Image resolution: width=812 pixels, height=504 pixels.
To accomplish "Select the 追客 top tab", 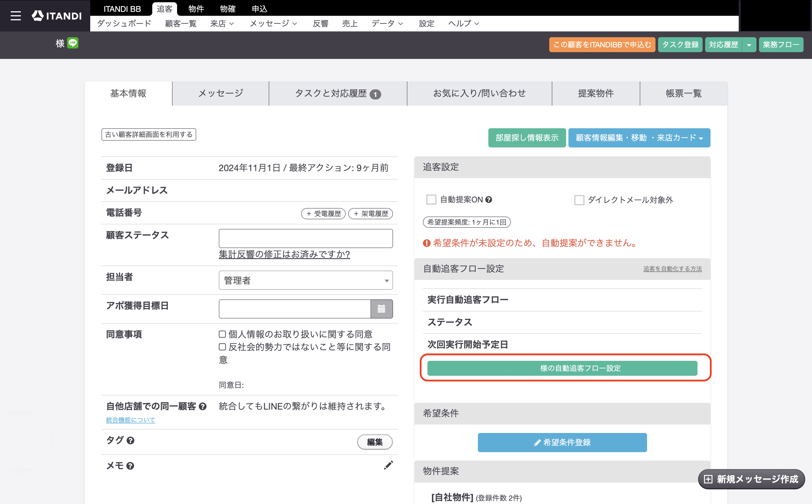I will [165, 9].
